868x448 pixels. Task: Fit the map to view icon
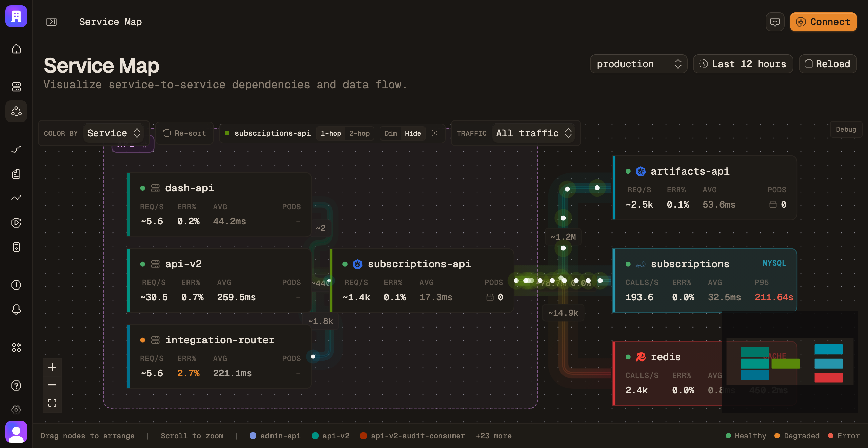52,403
